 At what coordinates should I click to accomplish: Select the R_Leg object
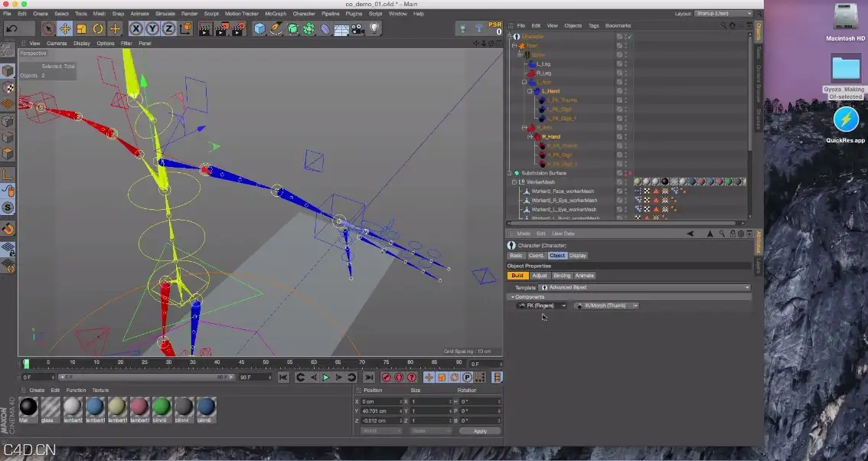543,74
